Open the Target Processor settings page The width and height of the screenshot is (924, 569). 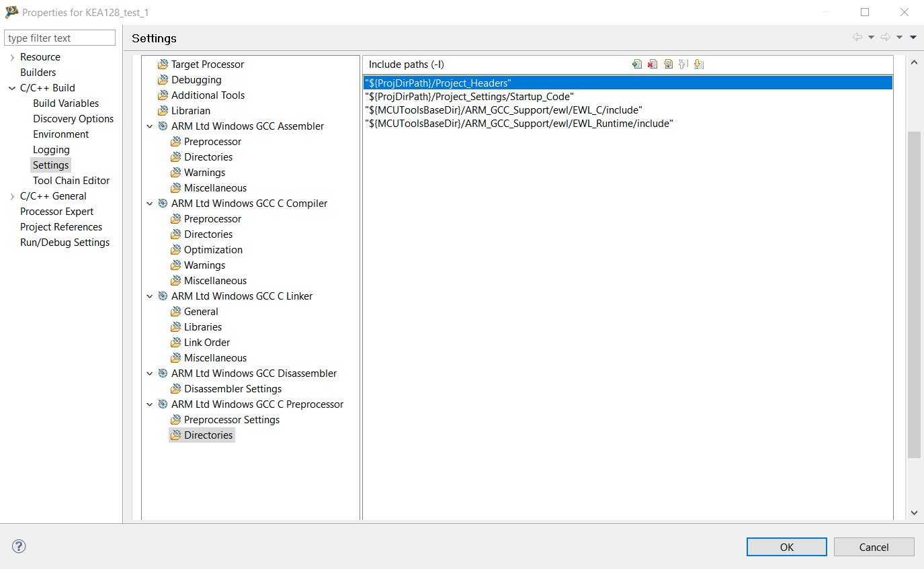click(x=209, y=64)
